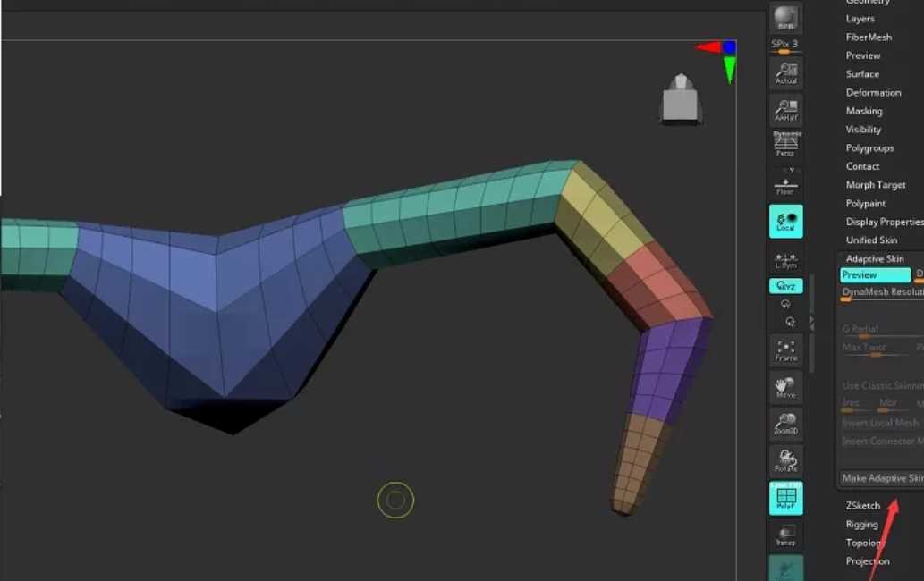
Task: Click the AAHalf zoom icon
Action: pos(785,109)
